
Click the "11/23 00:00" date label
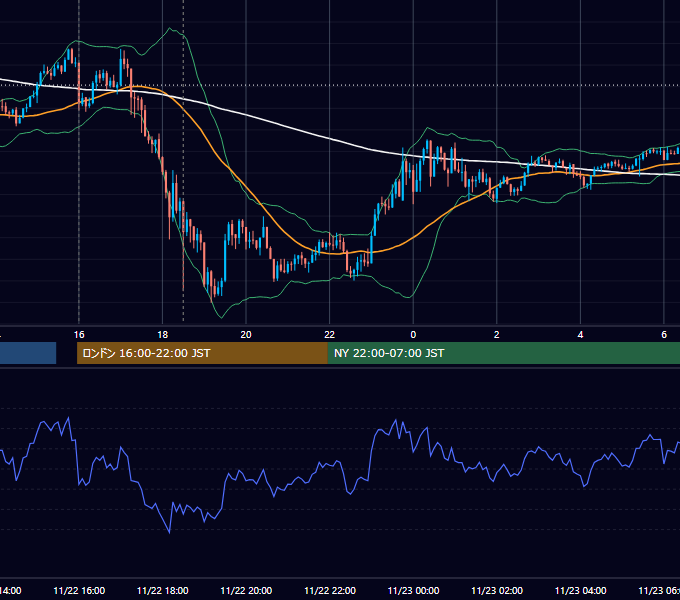point(413,590)
